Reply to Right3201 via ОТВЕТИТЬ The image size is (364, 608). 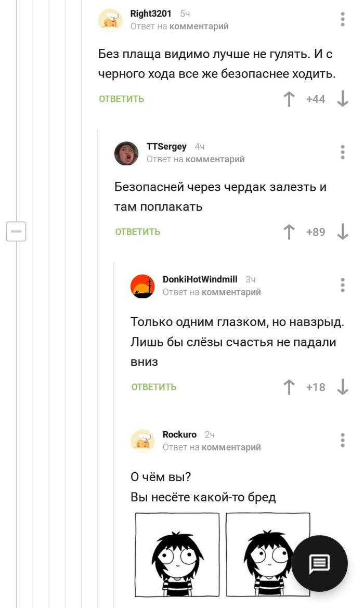click(x=121, y=99)
